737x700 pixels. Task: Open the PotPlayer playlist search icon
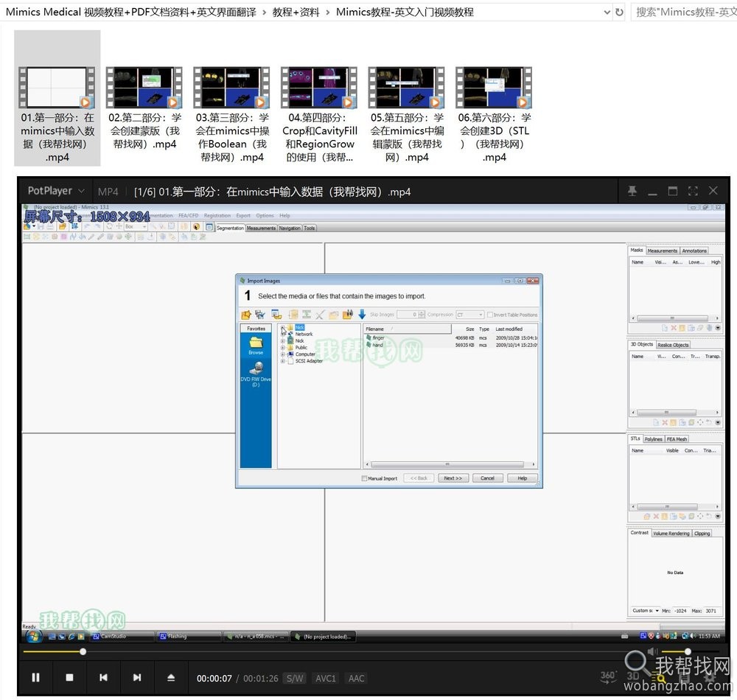660,678
